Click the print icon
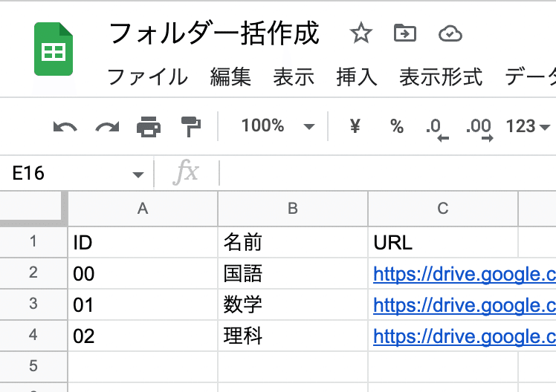Viewport: 556px width, 392px height. 149,126
